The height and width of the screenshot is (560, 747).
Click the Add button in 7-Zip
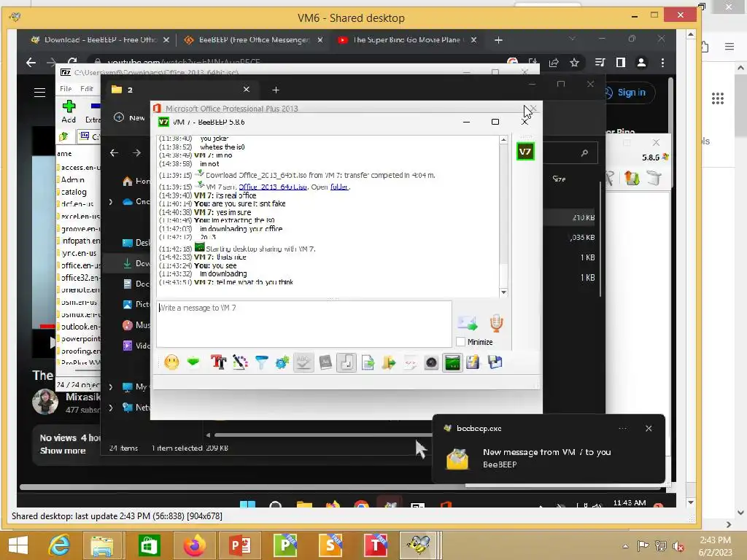coord(69,112)
